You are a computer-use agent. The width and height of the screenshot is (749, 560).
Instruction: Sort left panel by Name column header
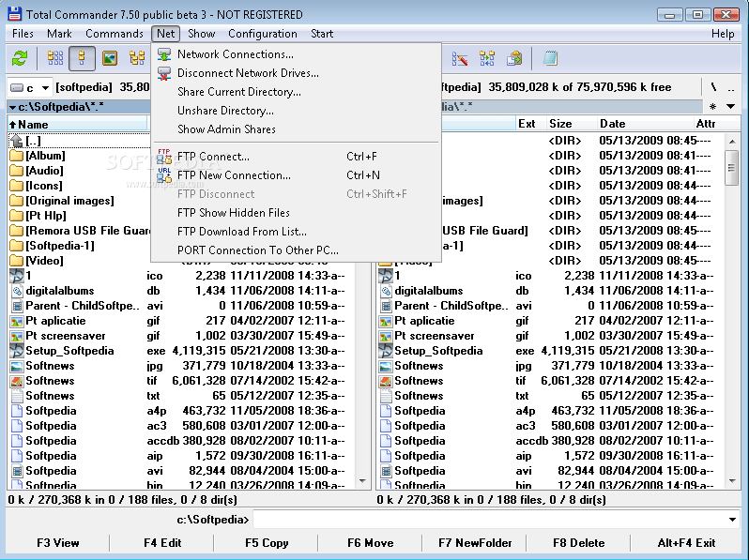click(78, 125)
